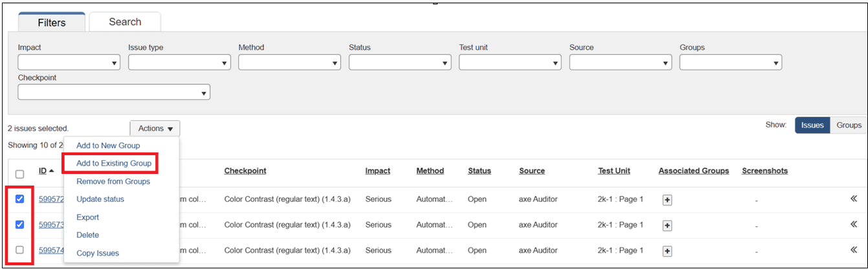The height and width of the screenshot is (269, 868).
Task: Show Groups view toggle button
Action: click(x=849, y=125)
